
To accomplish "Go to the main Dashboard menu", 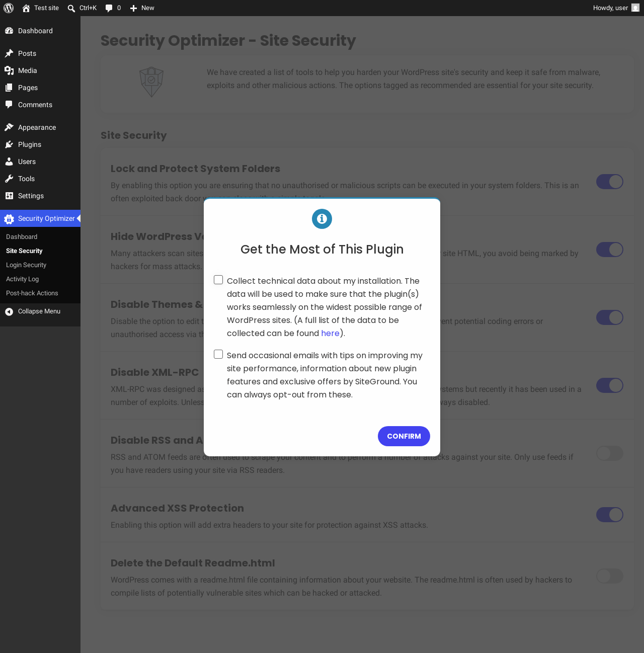I will point(40,31).
